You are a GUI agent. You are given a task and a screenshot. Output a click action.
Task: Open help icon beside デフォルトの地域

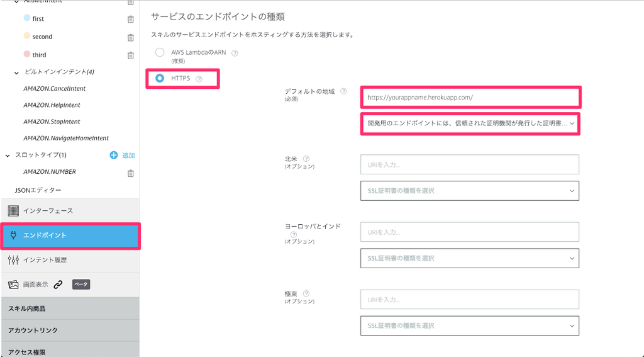tap(344, 91)
